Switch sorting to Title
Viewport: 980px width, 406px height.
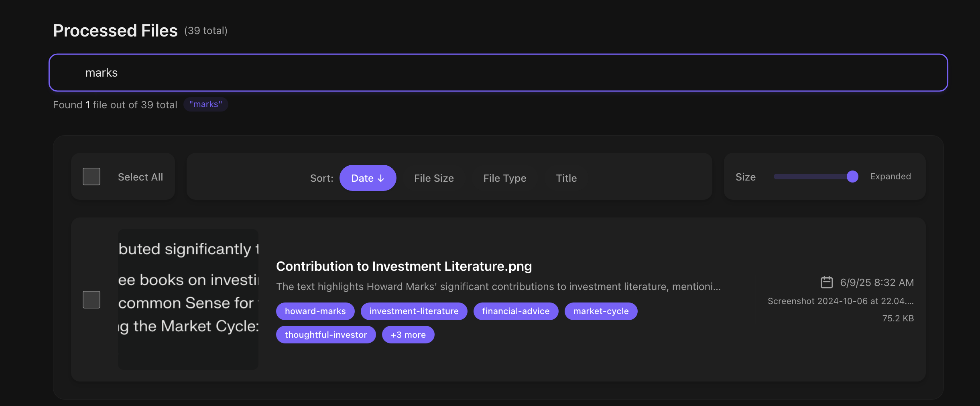566,178
